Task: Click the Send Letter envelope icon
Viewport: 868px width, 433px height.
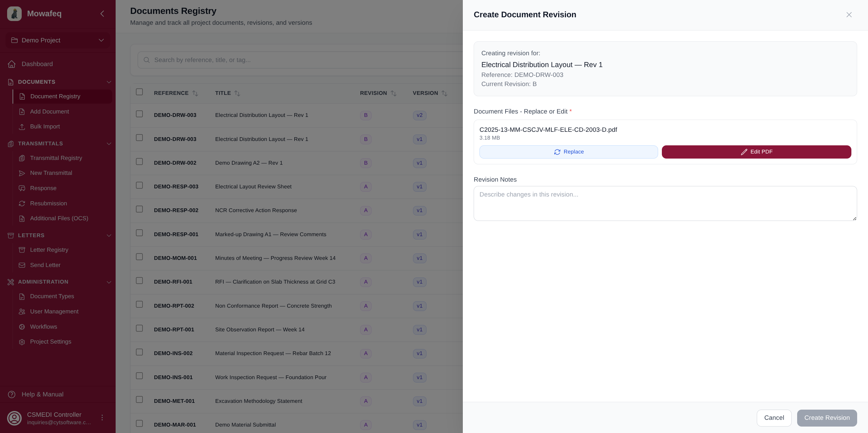Action: click(x=22, y=265)
